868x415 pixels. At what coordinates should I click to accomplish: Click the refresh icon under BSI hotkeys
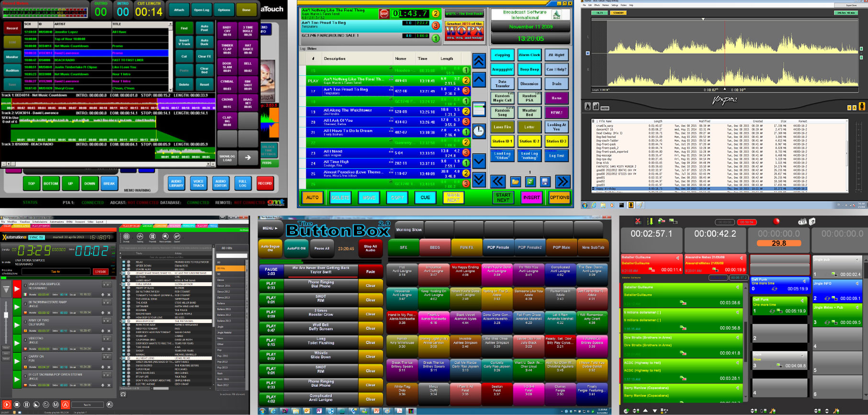pyautogui.click(x=530, y=182)
